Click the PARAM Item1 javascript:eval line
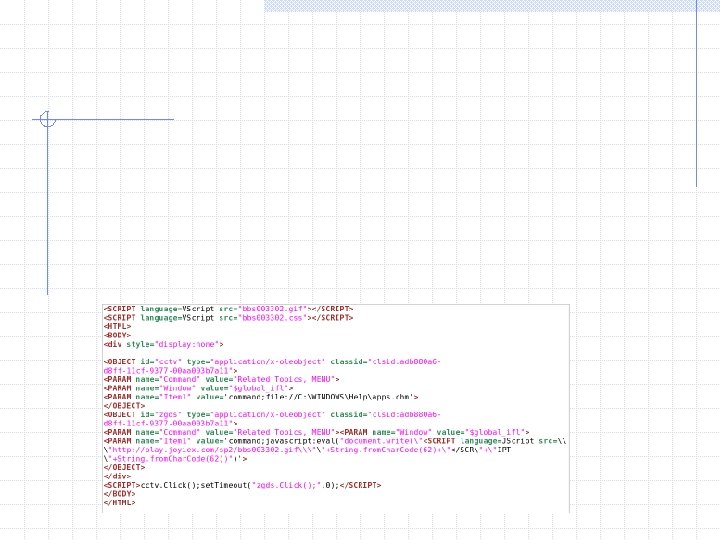720x540 pixels. click(335, 441)
